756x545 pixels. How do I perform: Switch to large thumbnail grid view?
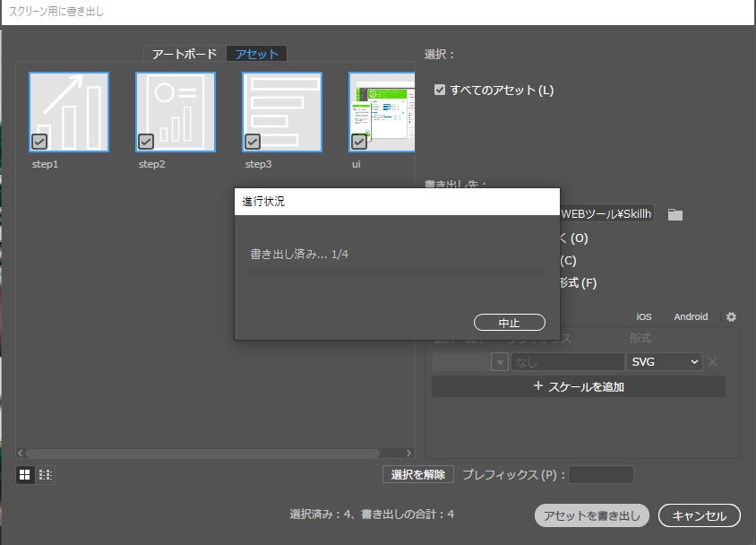(24, 475)
